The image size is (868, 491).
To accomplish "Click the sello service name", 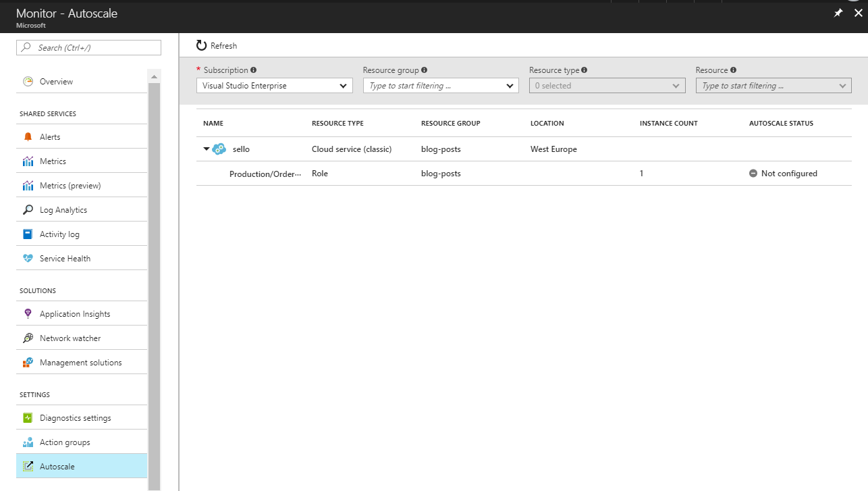I will pyautogui.click(x=241, y=149).
